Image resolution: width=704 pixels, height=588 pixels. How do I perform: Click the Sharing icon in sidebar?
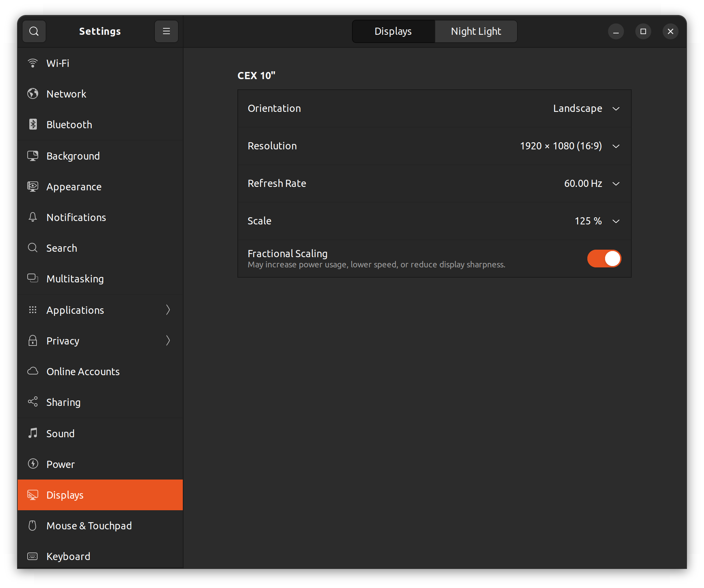click(x=33, y=402)
